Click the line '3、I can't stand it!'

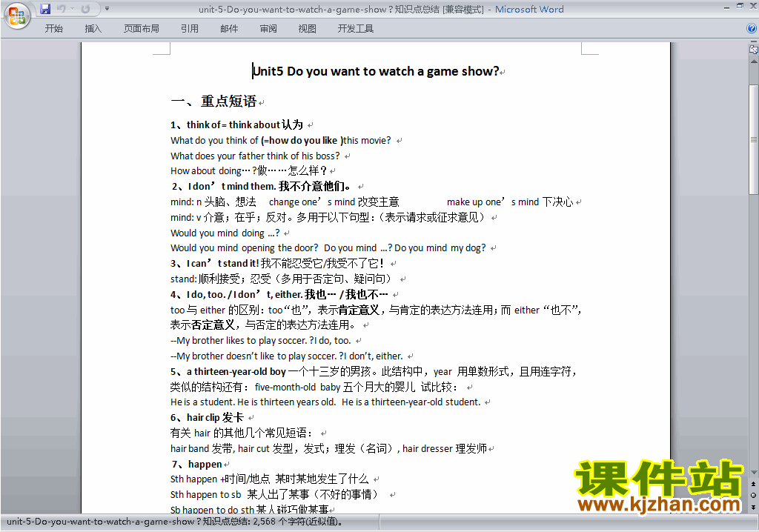[214, 263]
